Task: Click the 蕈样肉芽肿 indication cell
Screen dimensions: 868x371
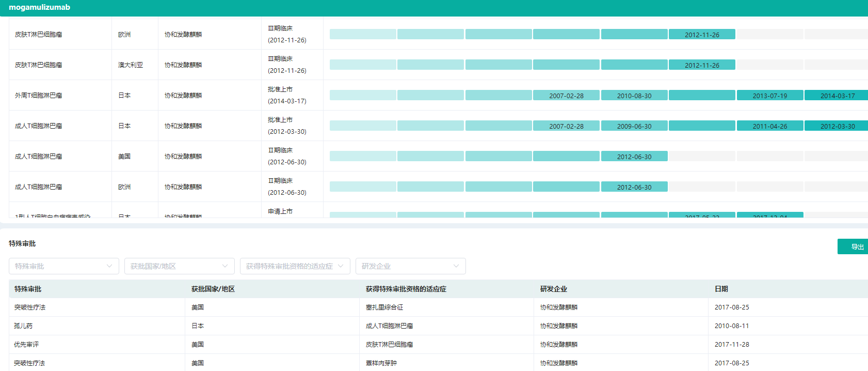Action: pyautogui.click(x=381, y=363)
